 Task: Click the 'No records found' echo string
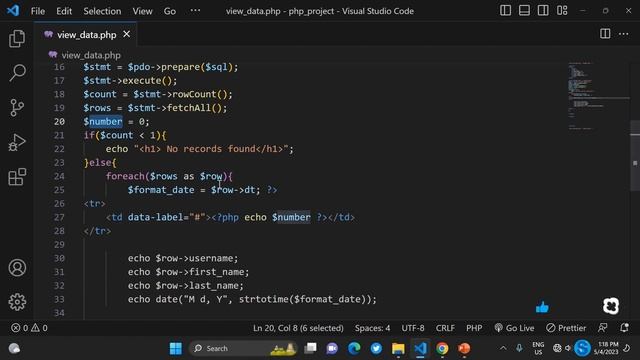[211, 149]
